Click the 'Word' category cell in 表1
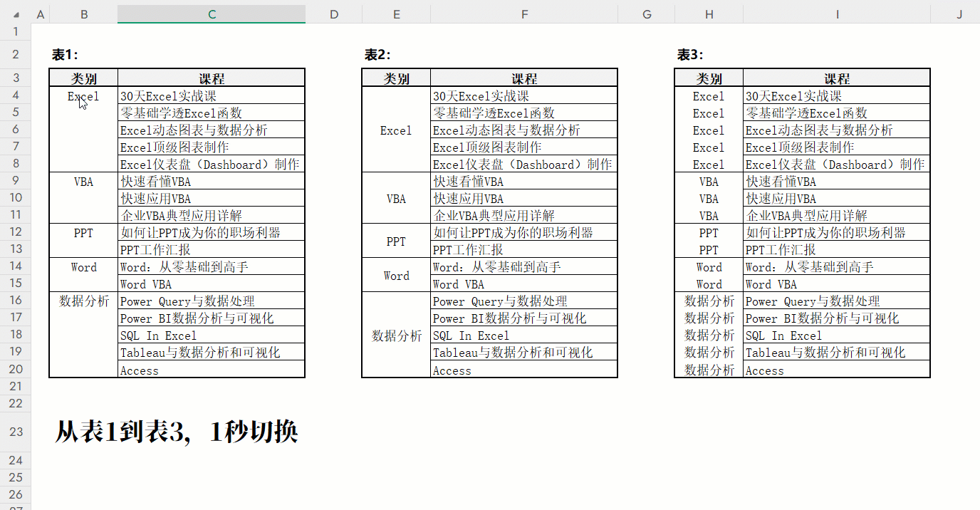The width and height of the screenshot is (980, 510). 83,266
